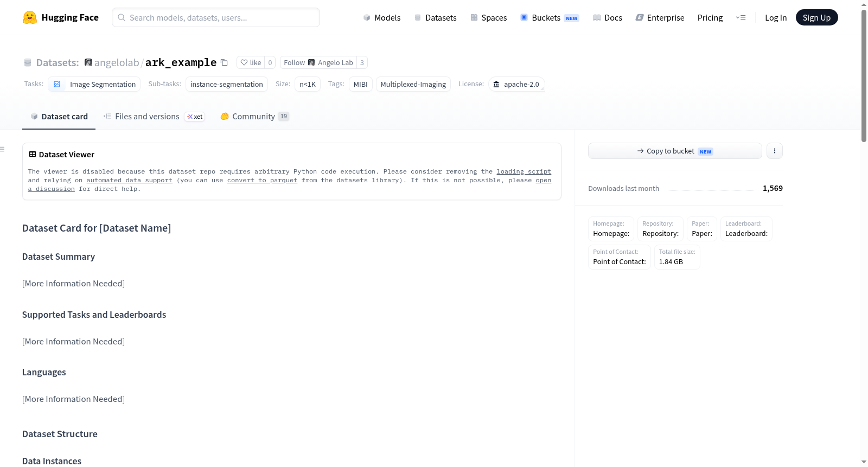Click the Dataset Summary heading

pyautogui.click(x=59, y=257)
